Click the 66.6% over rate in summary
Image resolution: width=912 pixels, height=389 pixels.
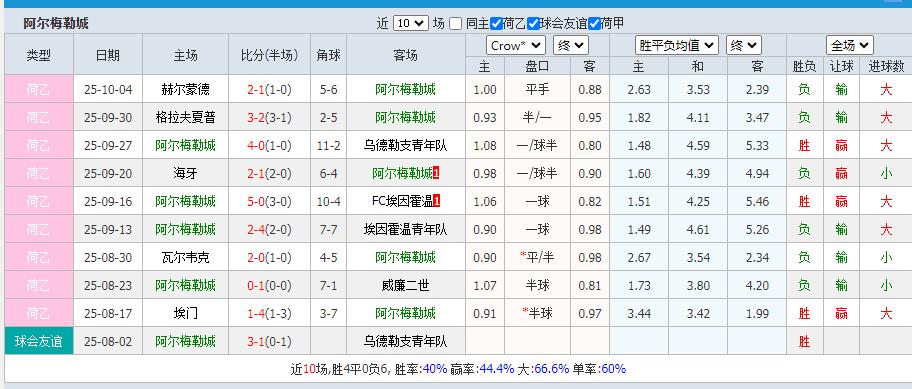tap(551, 369)
